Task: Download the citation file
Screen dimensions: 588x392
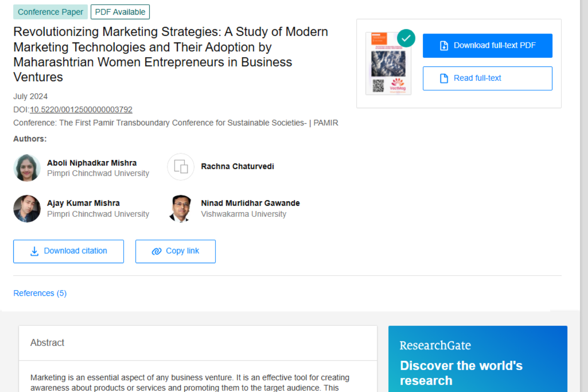Action: point(68,251)
